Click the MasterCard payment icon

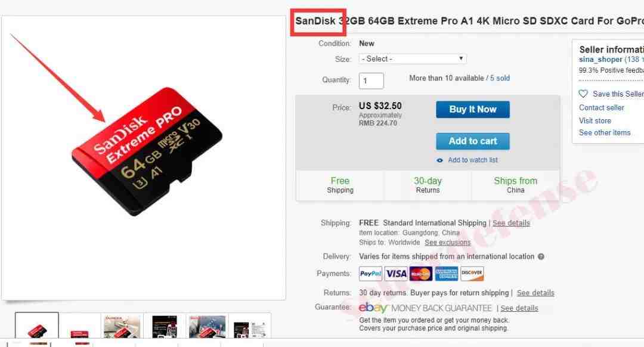[421, 274]
